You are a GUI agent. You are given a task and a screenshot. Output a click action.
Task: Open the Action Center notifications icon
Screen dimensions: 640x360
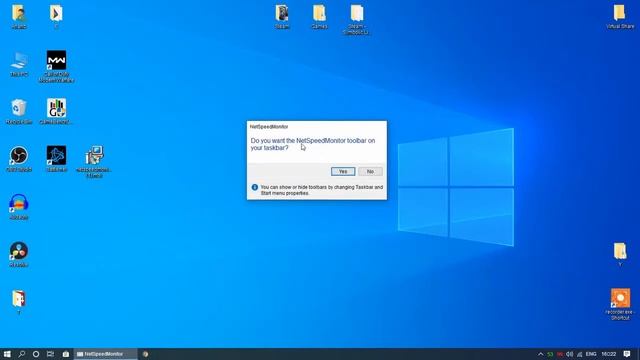(627, 354)
